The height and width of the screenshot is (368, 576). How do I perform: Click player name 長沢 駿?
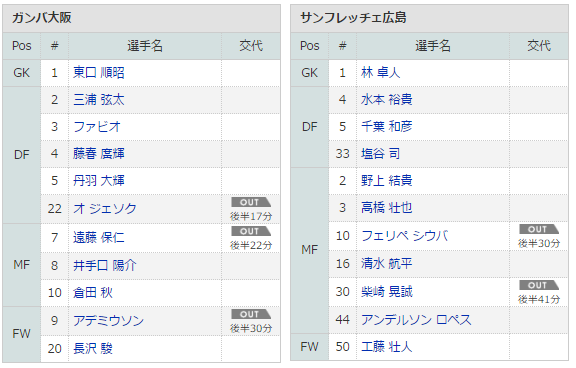(x=93, y=348)
